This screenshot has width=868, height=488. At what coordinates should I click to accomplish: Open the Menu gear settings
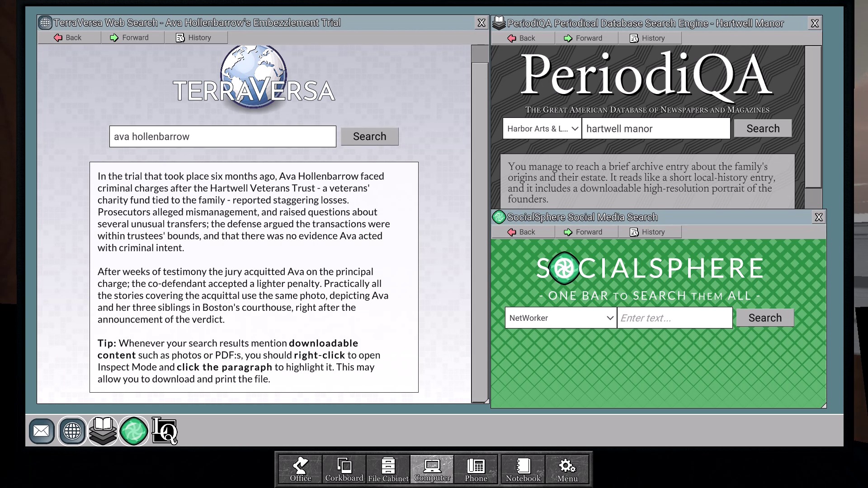coord(567,470)
